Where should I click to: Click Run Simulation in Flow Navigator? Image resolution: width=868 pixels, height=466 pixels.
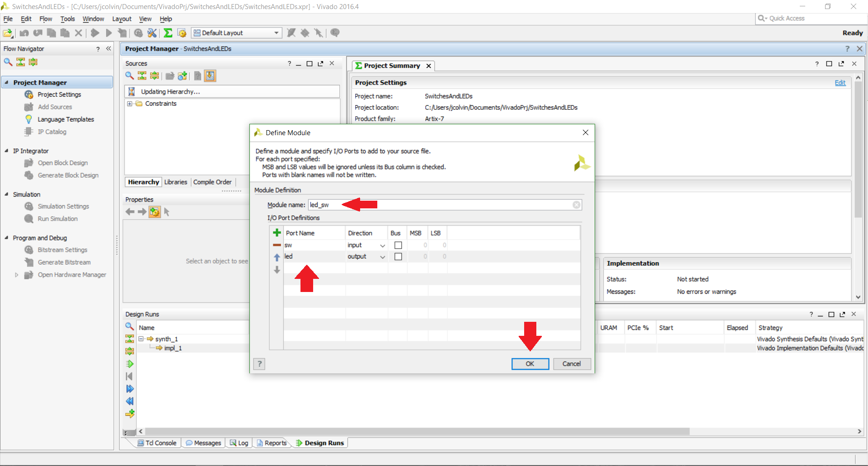pos(57,219)
